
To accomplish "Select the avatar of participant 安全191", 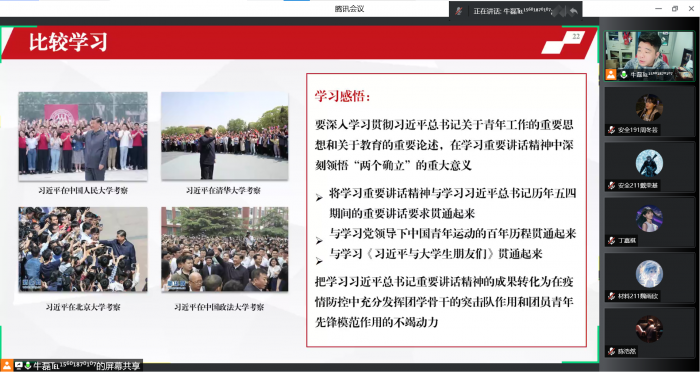I will pos(649,108).
